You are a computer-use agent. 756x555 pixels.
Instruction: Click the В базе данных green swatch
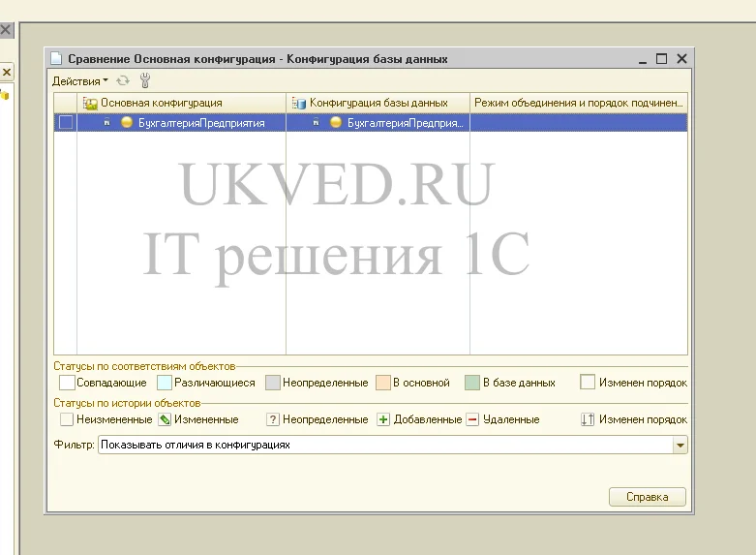click(472, 383)
